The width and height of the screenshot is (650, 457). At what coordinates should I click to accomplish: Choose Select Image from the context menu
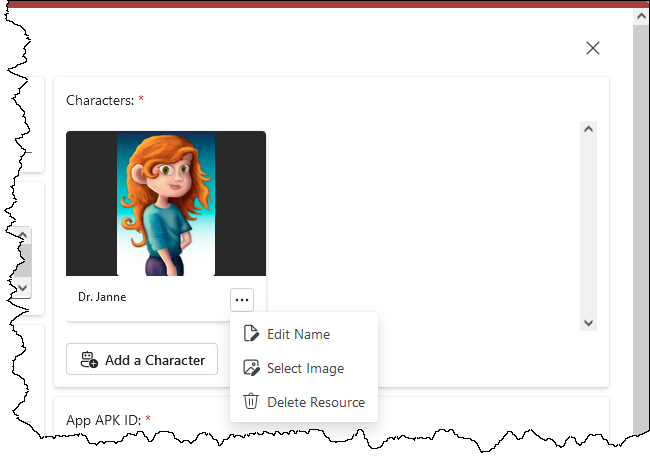[305, 368]
